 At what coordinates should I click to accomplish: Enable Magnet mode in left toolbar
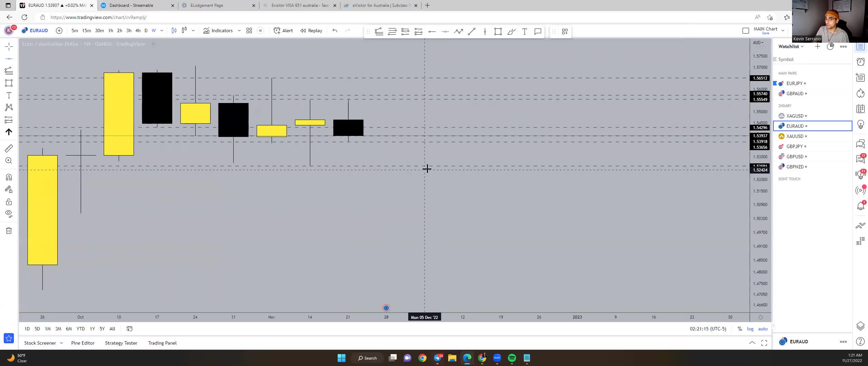coord(9,177)
